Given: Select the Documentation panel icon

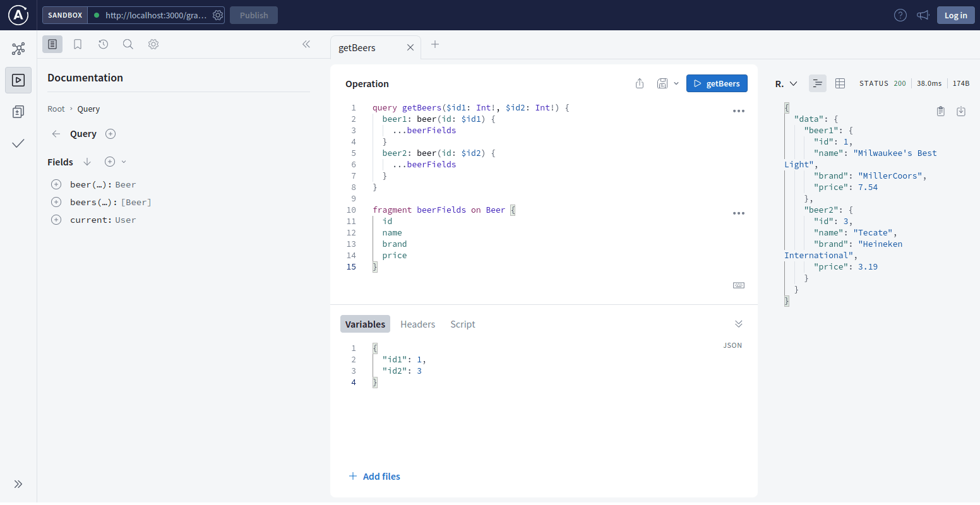Looking at the screenshot, I should 52,44.
